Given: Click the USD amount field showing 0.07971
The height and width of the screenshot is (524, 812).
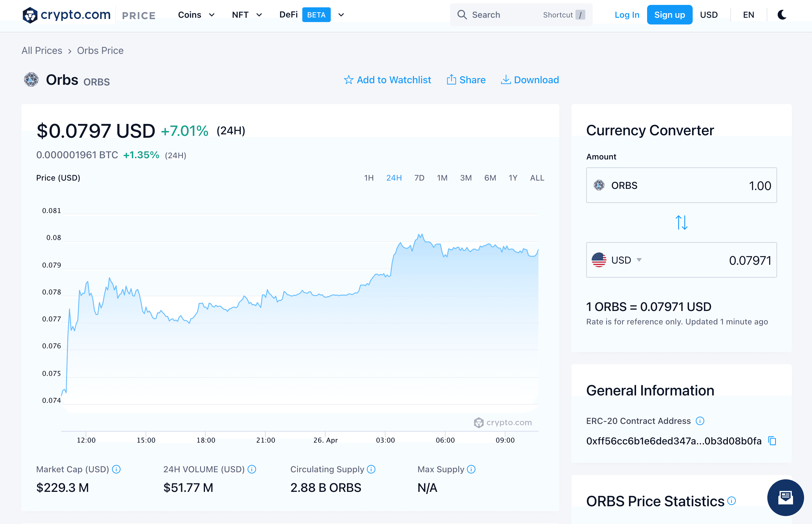Looking at the screenshot, I should pyautogui.click(x=681, y=260).
